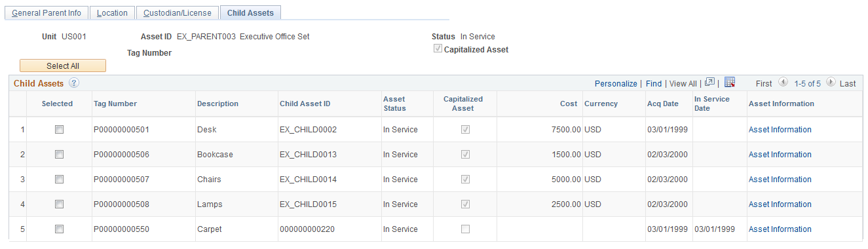
Task: Sort by Child Asset ID column header
Action: pyautogui.click(x=305, y=104)
